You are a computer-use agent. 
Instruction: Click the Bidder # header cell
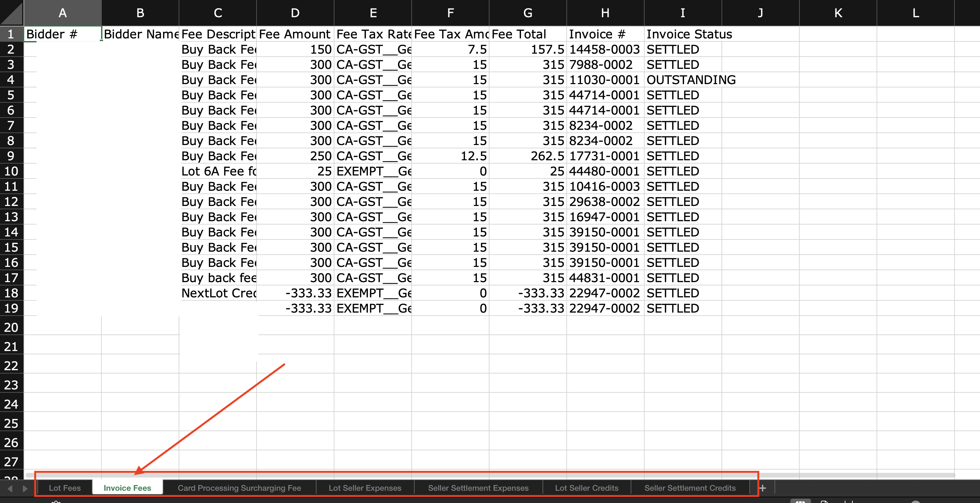[63, 34]
